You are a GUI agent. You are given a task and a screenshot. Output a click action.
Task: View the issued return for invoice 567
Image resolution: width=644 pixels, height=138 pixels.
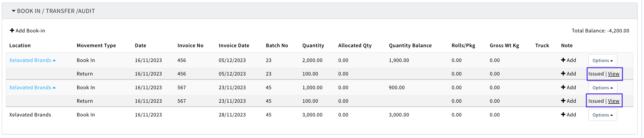(614, 101)
